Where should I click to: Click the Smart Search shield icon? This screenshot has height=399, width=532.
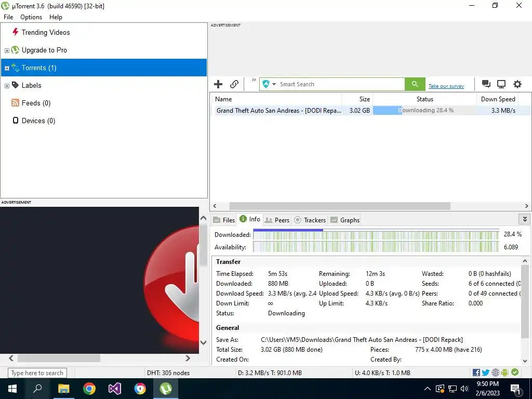266,84
